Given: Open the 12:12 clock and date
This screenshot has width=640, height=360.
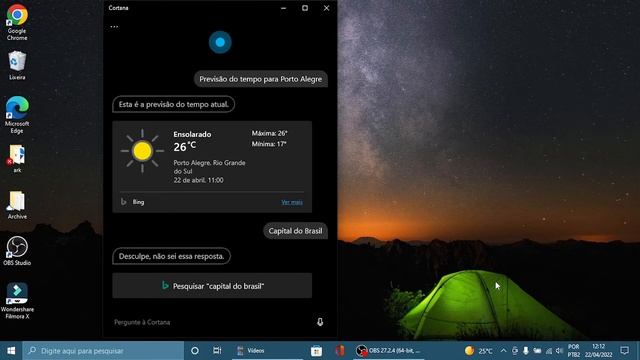Looking at the screenshot, I should click(598, 351).
